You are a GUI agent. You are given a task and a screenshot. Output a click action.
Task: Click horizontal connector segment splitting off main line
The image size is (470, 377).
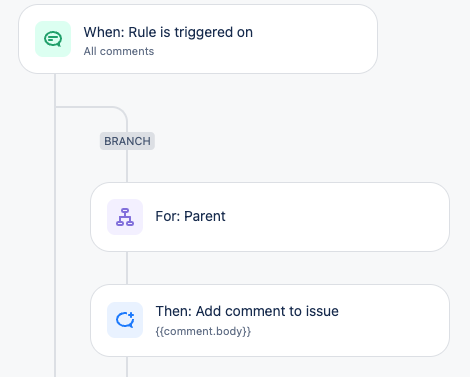coord(83,107)
